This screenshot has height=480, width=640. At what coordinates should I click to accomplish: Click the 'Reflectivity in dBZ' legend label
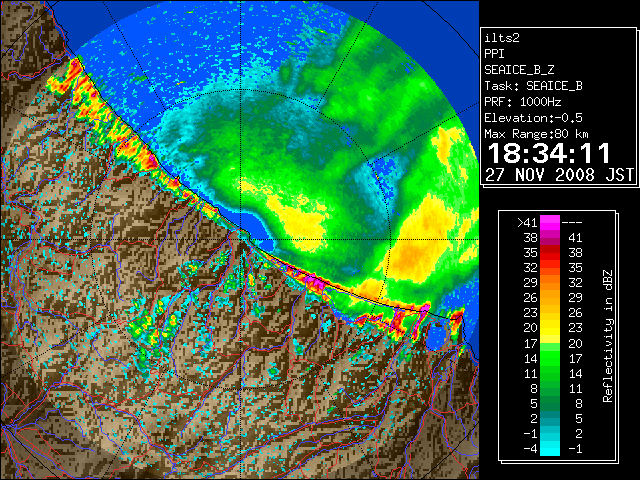(x=608, y=336)
